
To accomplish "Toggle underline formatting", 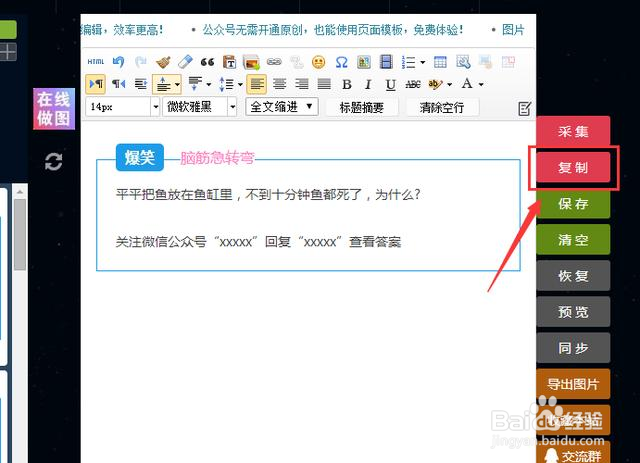I will coord(391,85).
